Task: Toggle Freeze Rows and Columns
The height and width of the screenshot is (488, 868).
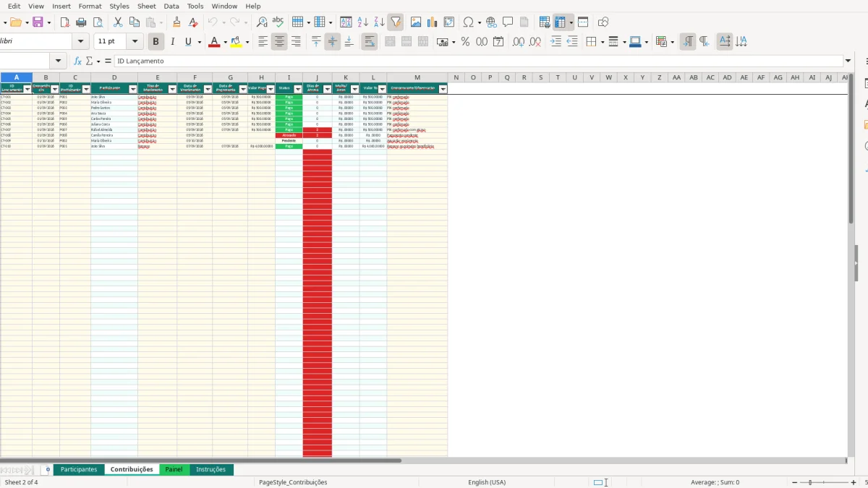Action: pyautogui.click(x=560, y=22)
